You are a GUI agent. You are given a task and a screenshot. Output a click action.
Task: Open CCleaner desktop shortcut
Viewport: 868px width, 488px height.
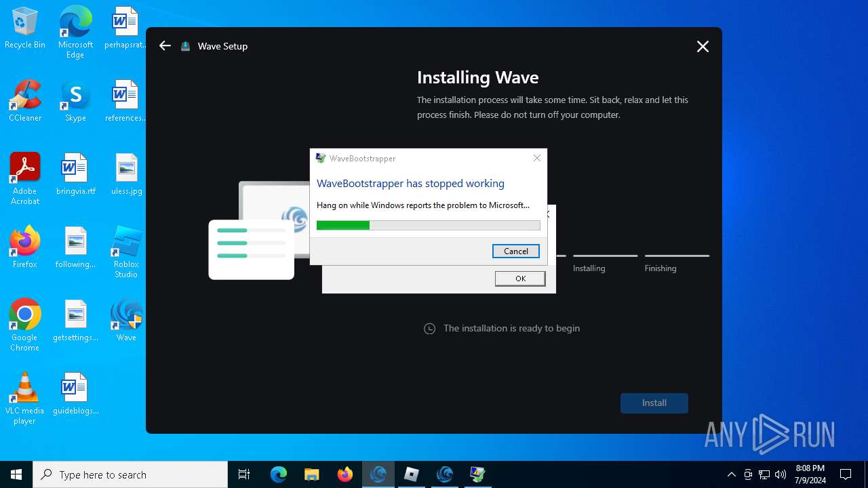tap(25, 102)
